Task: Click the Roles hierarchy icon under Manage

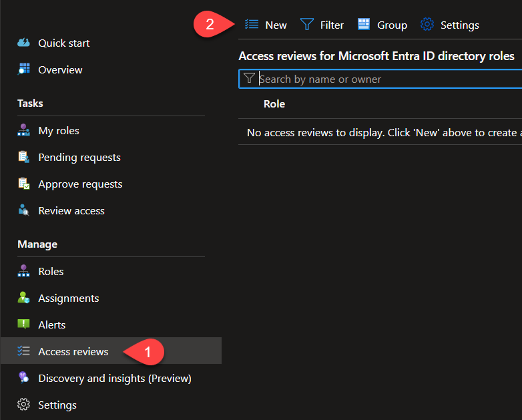Action: [x=23, y=271]
